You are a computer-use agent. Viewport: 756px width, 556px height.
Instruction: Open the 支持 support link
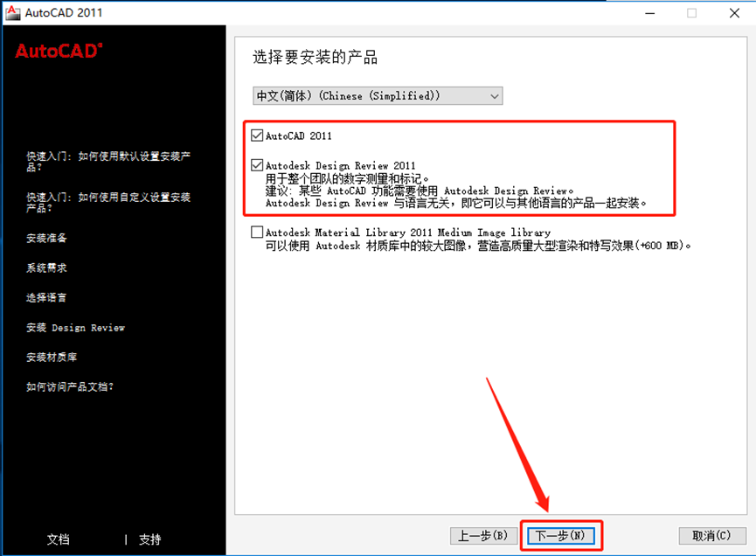click(x=149, y=539)
